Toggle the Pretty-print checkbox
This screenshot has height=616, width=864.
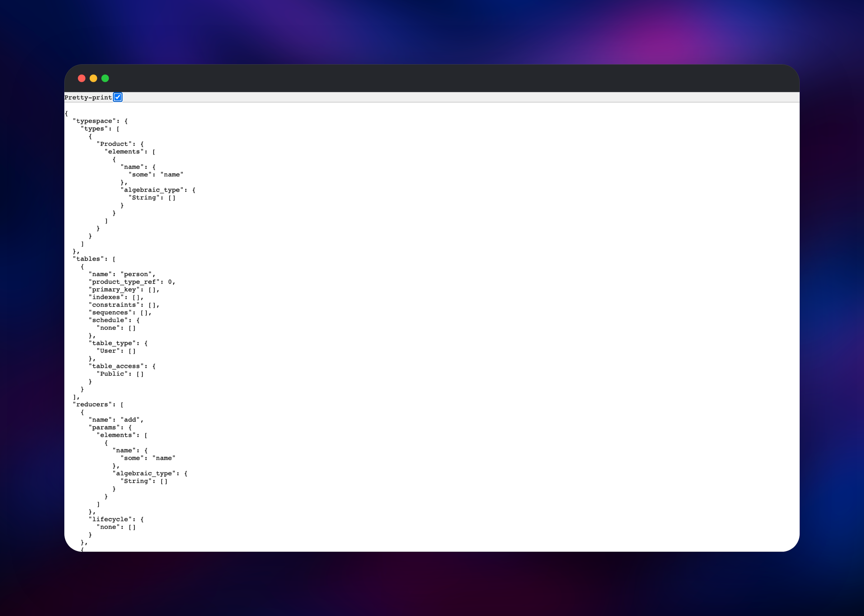tap(118, 97)
